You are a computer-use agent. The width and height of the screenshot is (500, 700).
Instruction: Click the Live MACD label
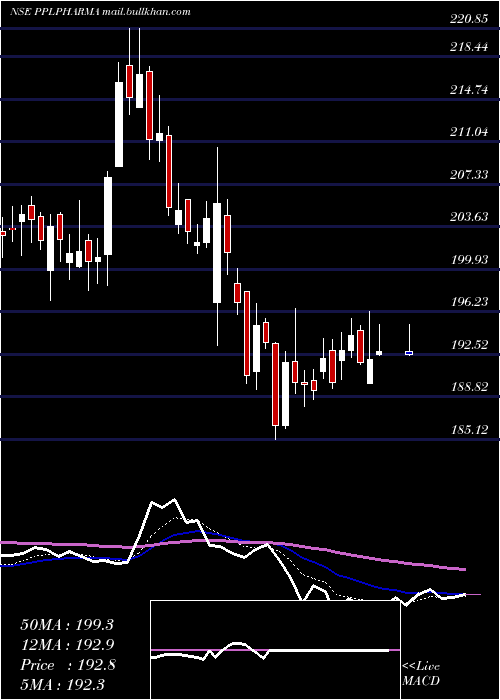(421, 673)
